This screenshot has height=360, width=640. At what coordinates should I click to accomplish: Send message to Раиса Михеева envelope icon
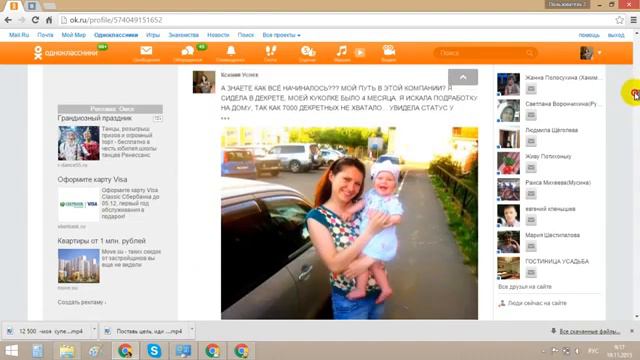531,194
